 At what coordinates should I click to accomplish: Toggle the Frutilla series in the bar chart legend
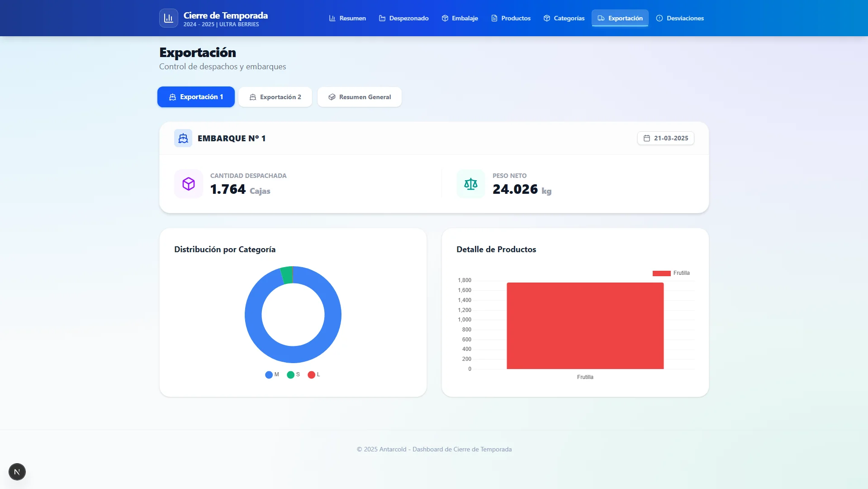pyautogui.click(x=671, y=273)
